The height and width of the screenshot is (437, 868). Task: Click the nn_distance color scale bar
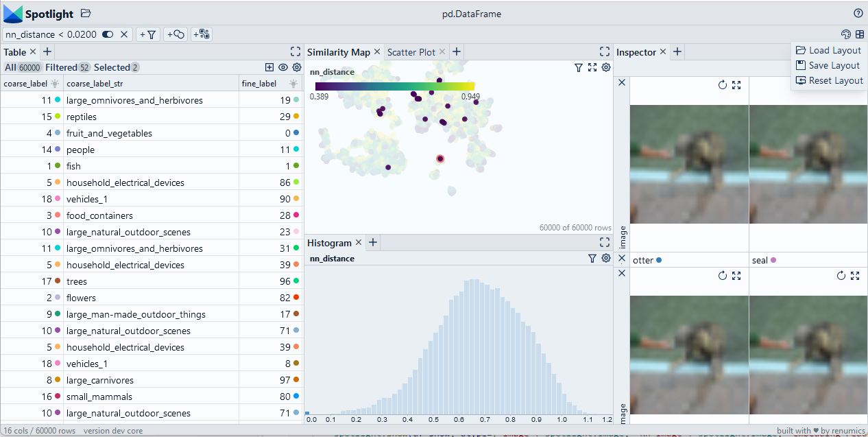click(394, 86)
